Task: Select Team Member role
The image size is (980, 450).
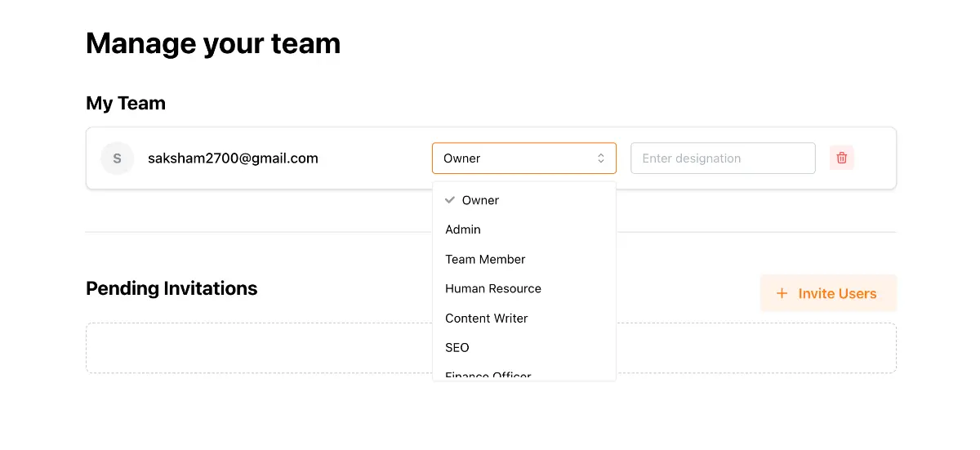Action: click(x=485, y=259)
